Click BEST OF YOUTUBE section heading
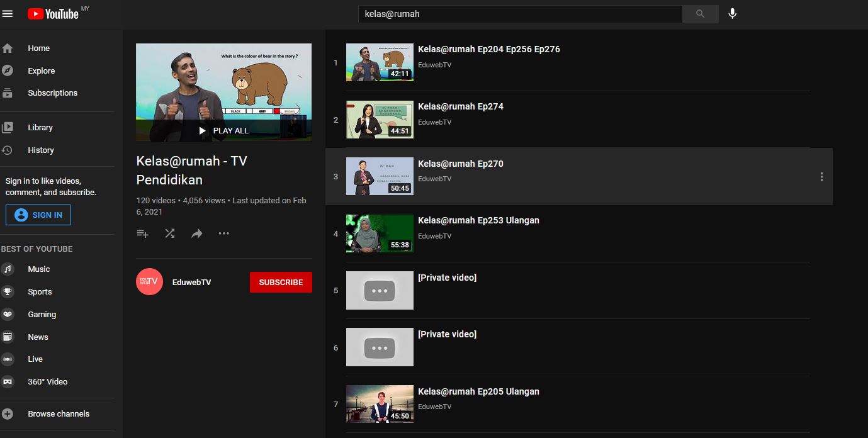This screenshot has width=868, height=438. (37, 249)
